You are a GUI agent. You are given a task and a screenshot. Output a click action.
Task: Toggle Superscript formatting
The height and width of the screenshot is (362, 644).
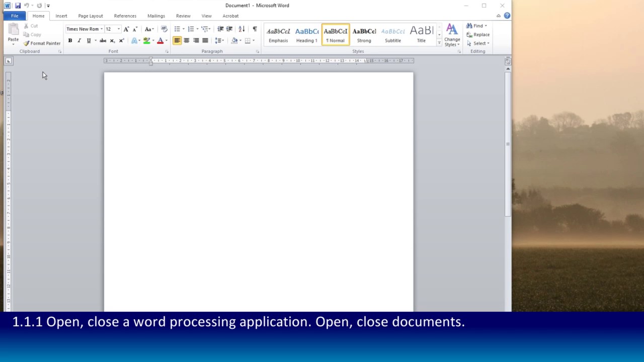pos(121,41)
